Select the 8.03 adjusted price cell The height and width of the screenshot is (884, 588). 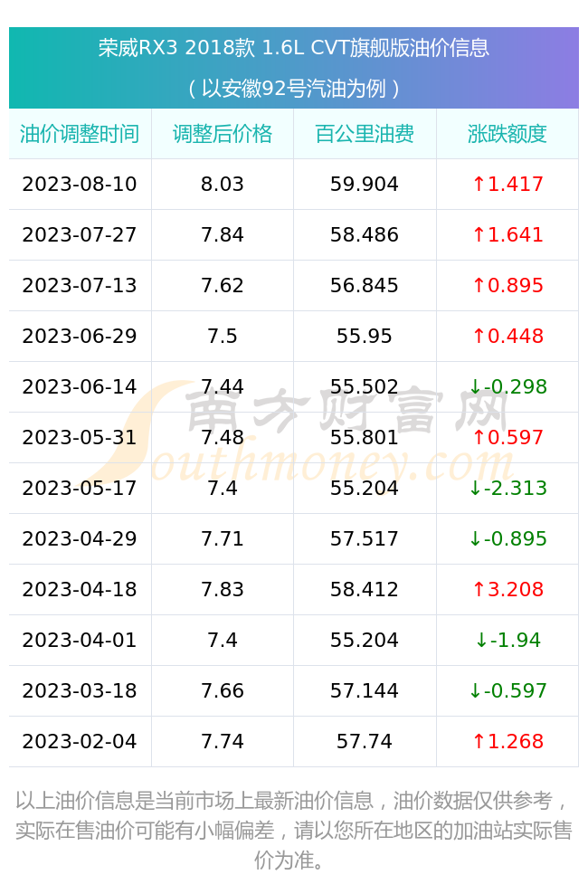[x=223, y=185]
